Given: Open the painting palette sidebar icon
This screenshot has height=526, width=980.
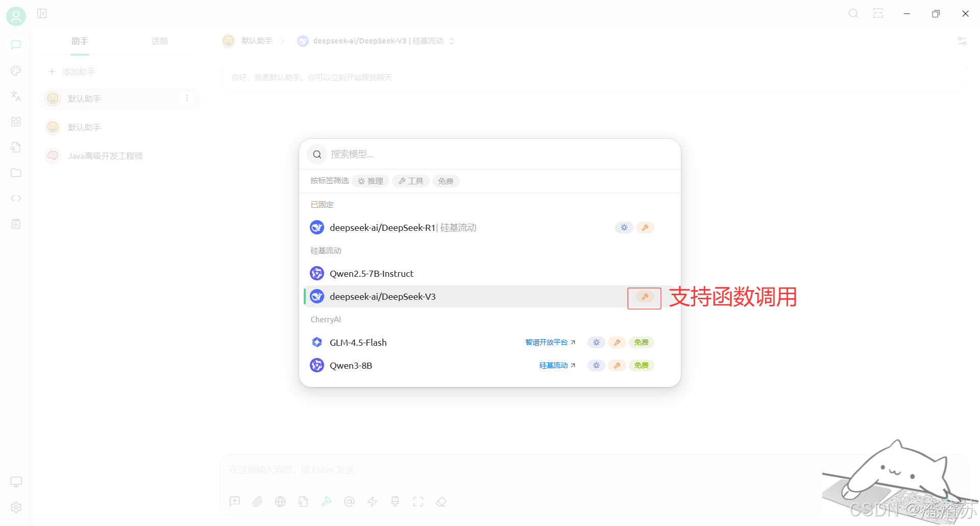Looking at the screenshot, I should coord(16,70).
